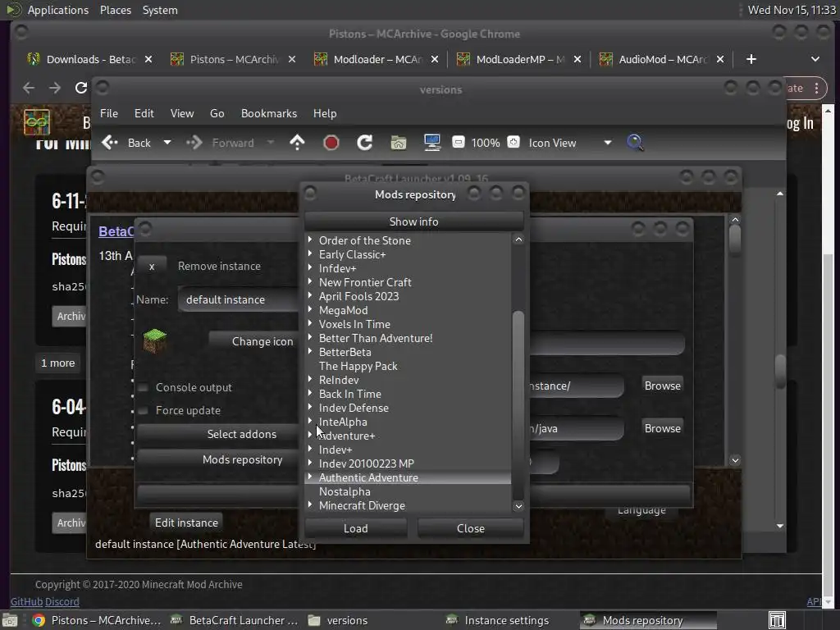Screen dimensions: 840x630
Task: Close the AudioMod tab
Action: coord(720,59)
